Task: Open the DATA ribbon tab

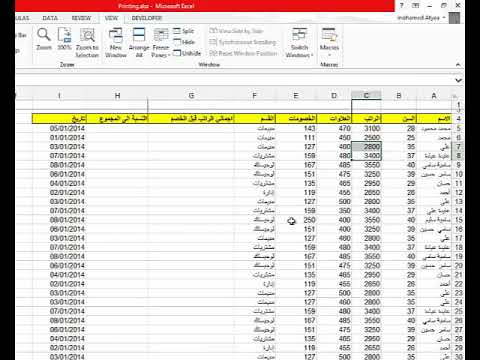Action: pos(50,18)
